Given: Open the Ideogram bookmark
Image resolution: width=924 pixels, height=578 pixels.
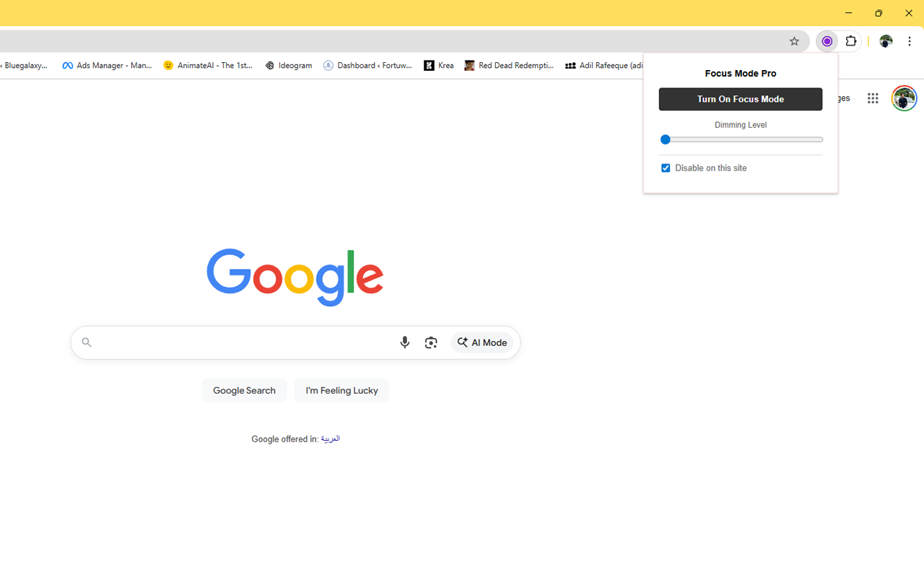Looking at the screenshot, I should click(288, 65).
